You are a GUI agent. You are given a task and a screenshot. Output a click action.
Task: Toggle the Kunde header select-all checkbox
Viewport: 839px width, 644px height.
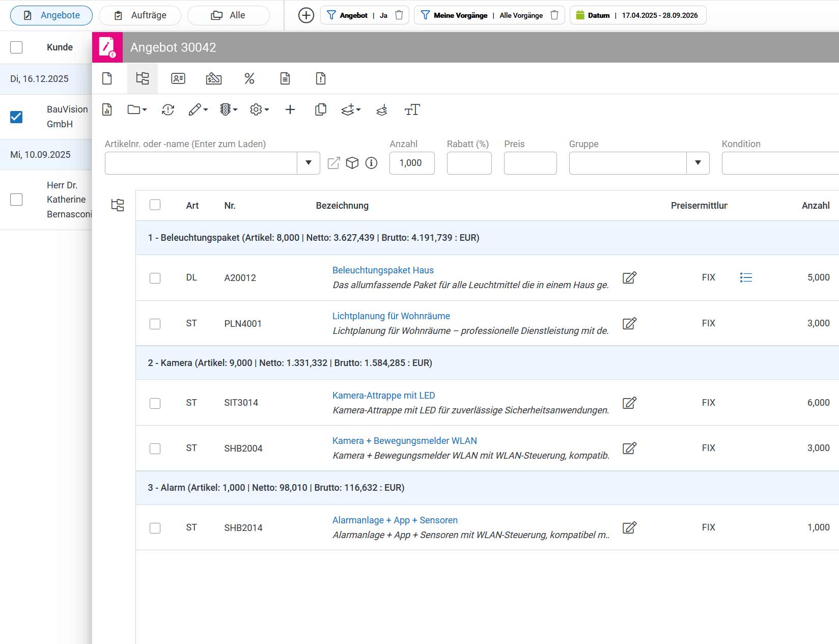tap(16, 47)
